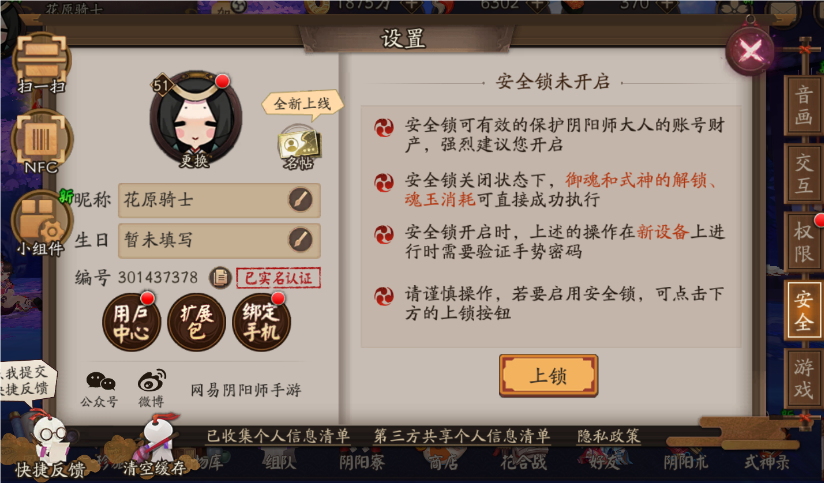Open 扩展包 expansion pack button
Screen dimensions: 824x483
[197, 322]
